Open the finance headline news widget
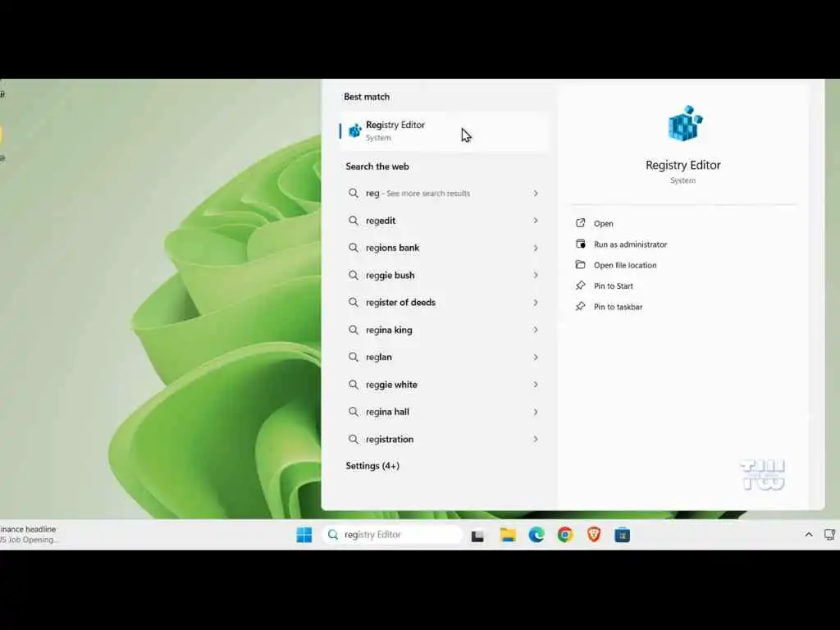This screenshot has height=630, width=840. tap(29, 535)
